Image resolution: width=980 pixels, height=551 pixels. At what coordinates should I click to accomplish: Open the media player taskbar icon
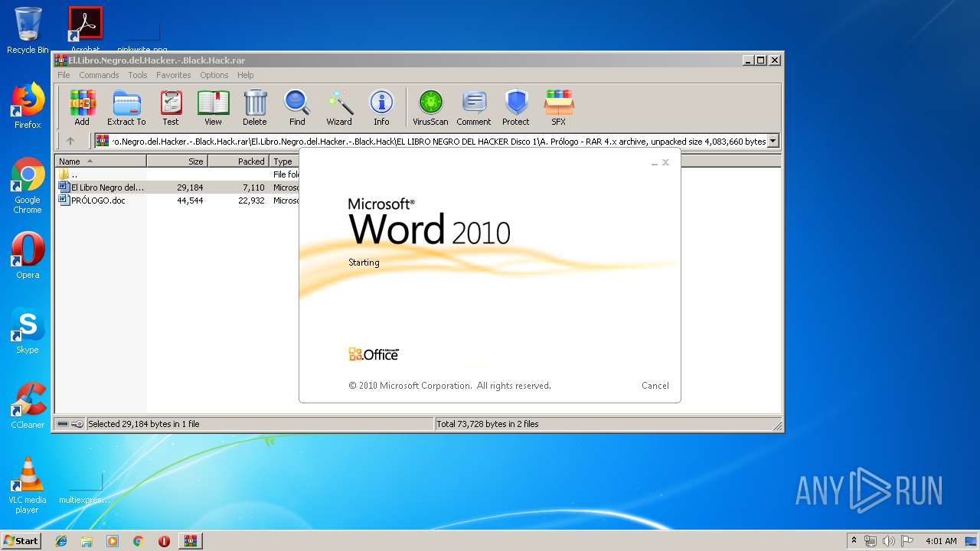click(x=113, y=541)
